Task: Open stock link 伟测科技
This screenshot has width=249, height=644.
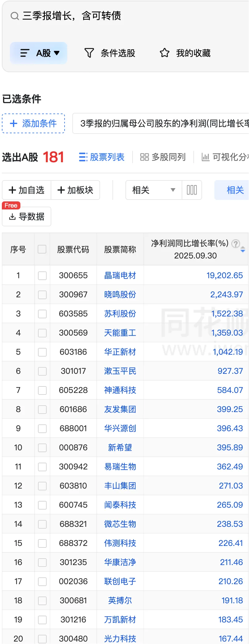Action: point(120,543)
